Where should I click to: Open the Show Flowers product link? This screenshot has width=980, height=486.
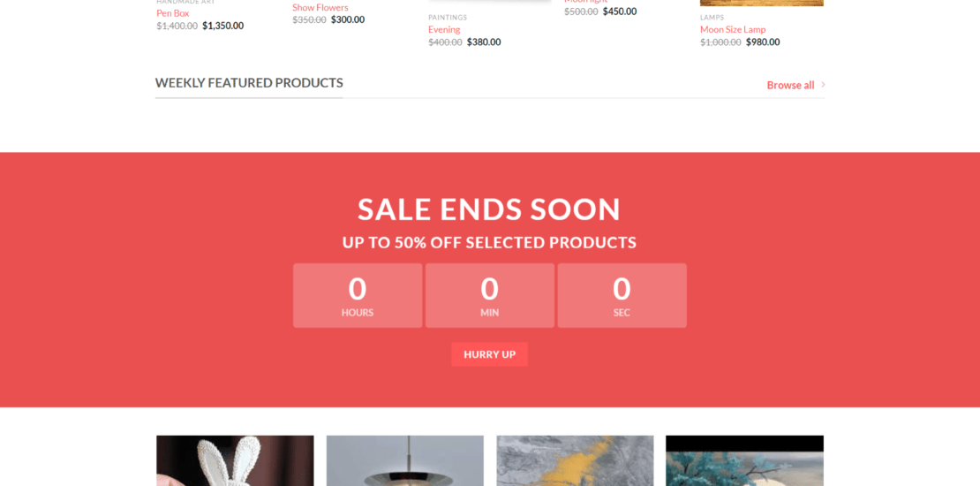tap(320, 7)
